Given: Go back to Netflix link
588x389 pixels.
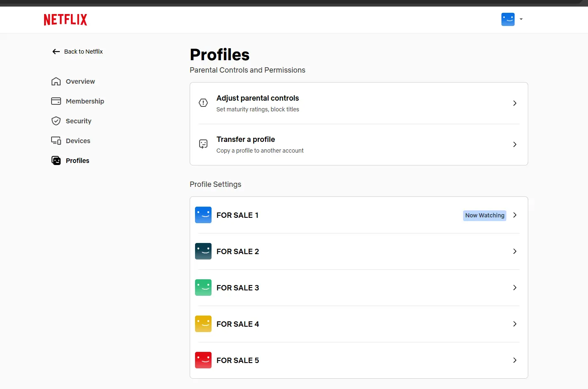Looking at the screenshot, I should click(83, 52).
